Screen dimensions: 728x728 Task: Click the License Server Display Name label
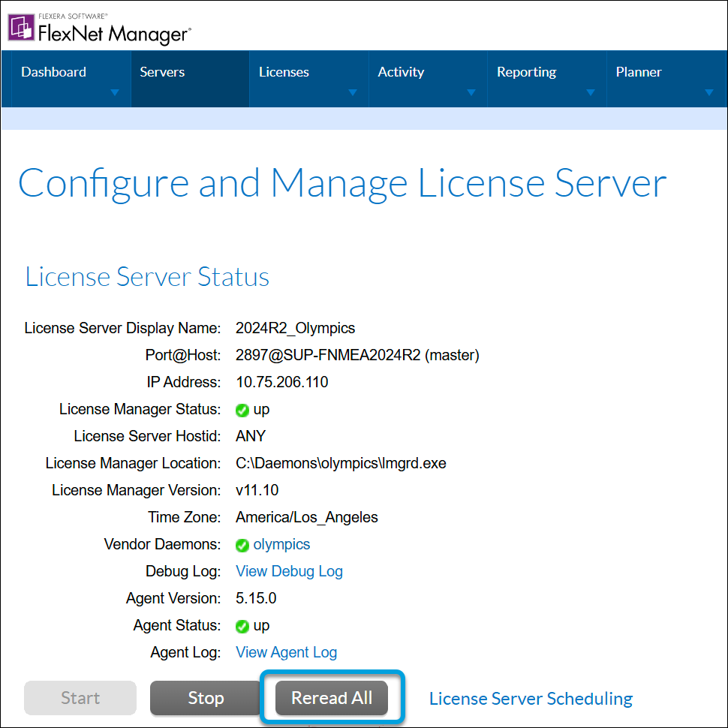coord(122,328)
